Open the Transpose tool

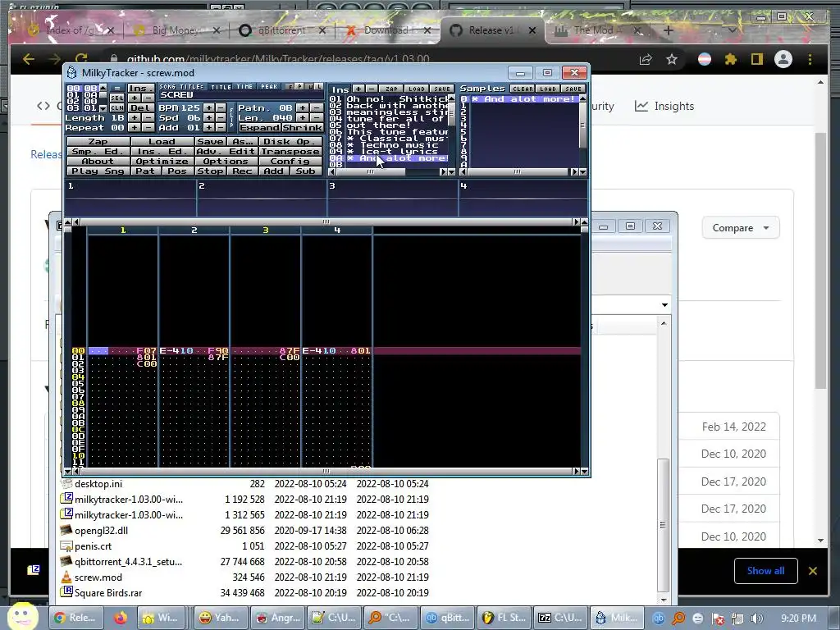[x=290, y=151]
